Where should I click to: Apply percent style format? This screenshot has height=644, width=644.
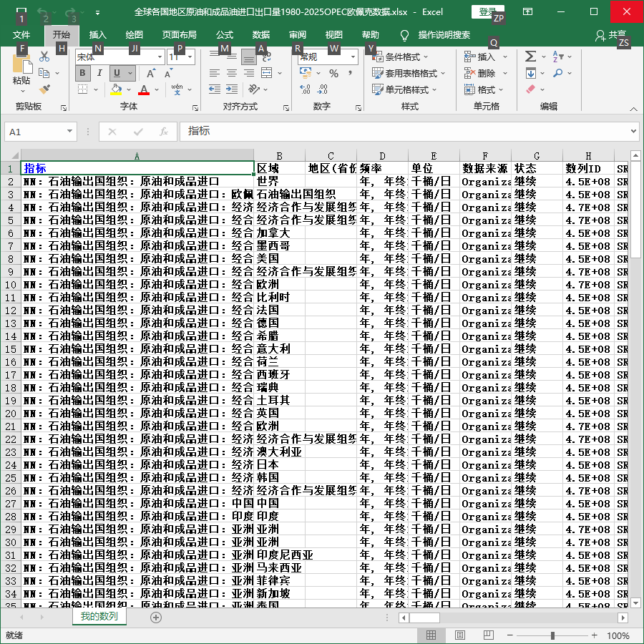pyautogui.click(x=333, y=74)
